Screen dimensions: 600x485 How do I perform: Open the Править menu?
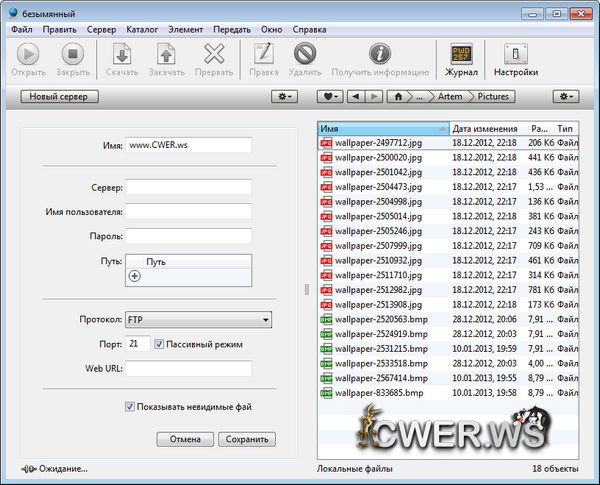(59, 29)
